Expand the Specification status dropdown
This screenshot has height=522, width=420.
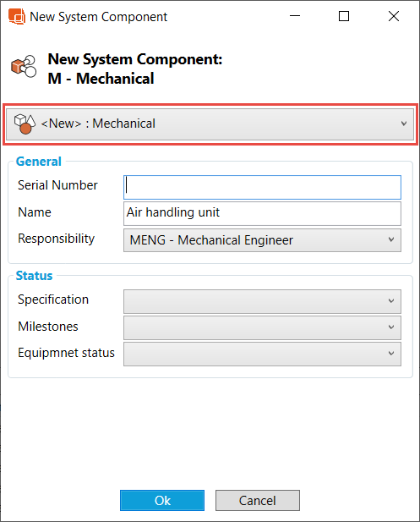click(x=262, y=301)
